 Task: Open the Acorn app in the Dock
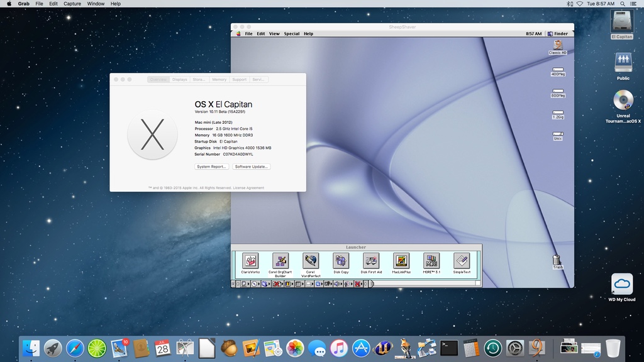pos(229,348)
